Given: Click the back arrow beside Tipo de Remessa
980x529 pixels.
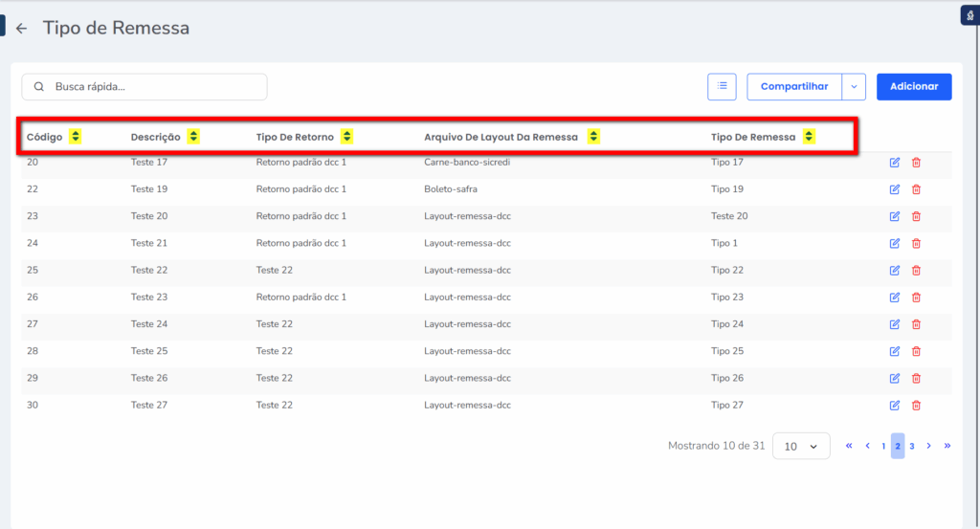Looking at the screenshot, I should [x=21, y=29].
